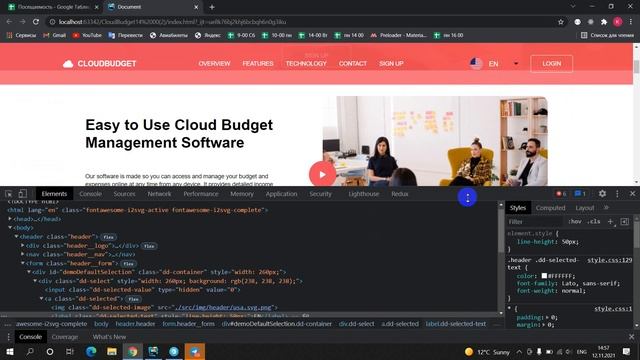Bookmark this page with the star icon
This screenshot has width=640, height=360.
click(x=561, y=22)
